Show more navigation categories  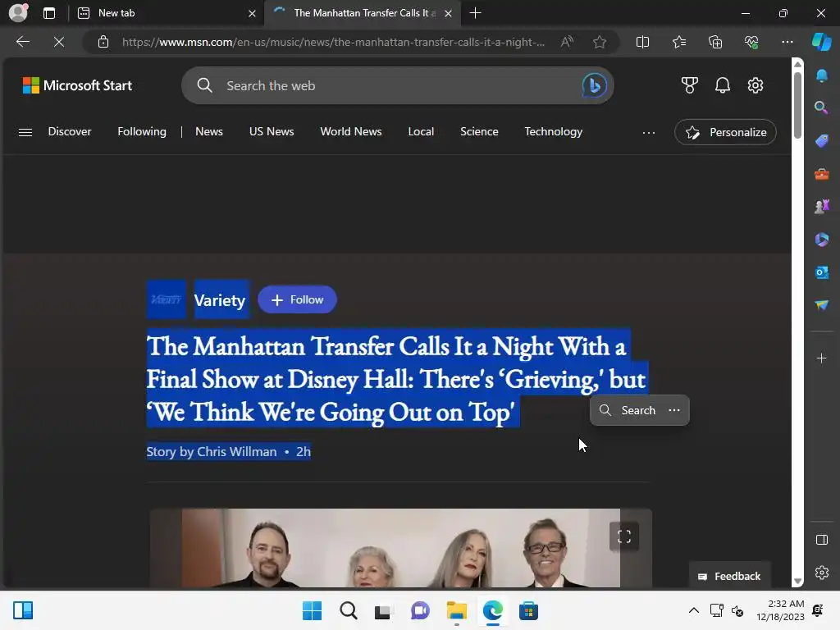pyautogui.click(x=649, y=132)
